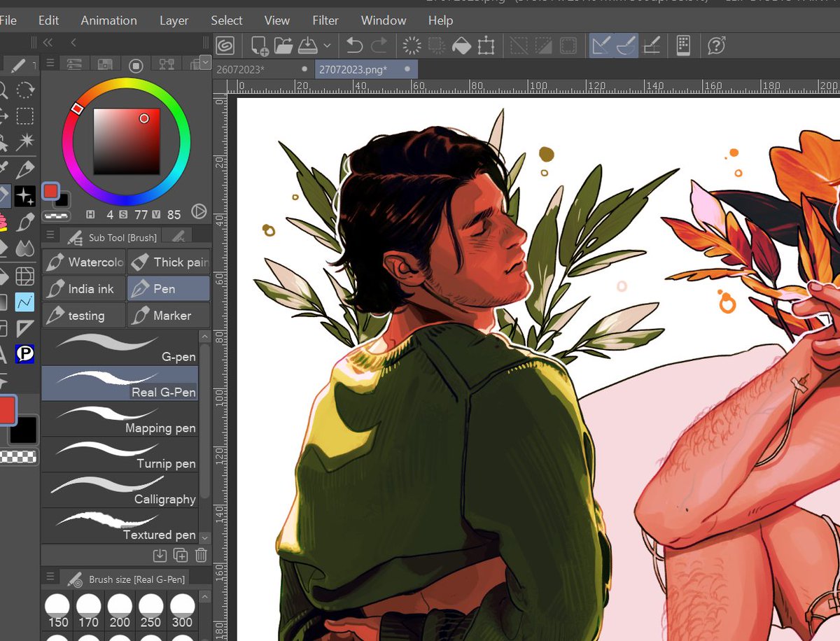Viewport: 840px width, 641px height.
Task: Switch to the Color Wheel palette tab
Action: [x=136, y=65]
